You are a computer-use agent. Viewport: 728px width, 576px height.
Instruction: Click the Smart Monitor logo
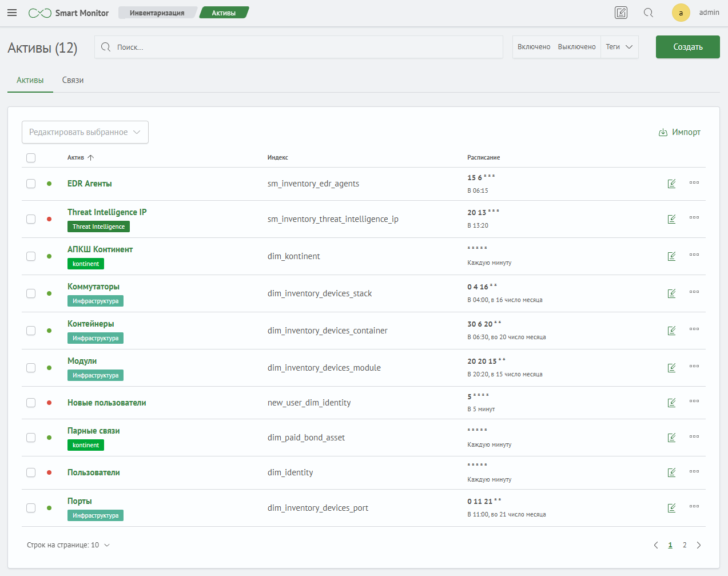tap(69, 13)
